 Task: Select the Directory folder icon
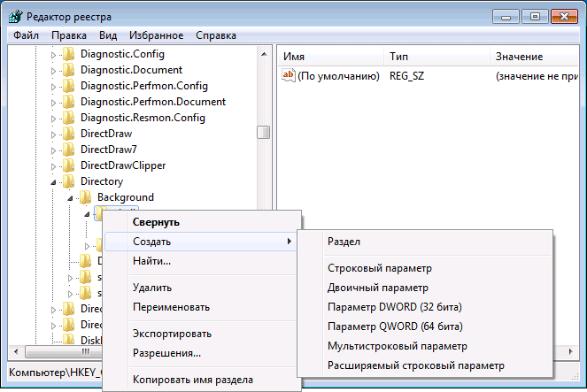(x=68, y=181)
